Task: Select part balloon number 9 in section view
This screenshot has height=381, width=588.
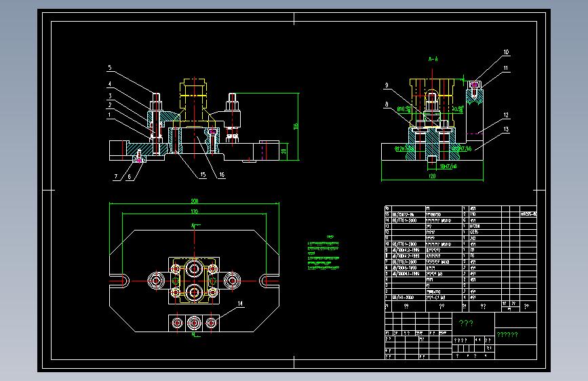Action: pyautogui.click(x=387, y=85)
